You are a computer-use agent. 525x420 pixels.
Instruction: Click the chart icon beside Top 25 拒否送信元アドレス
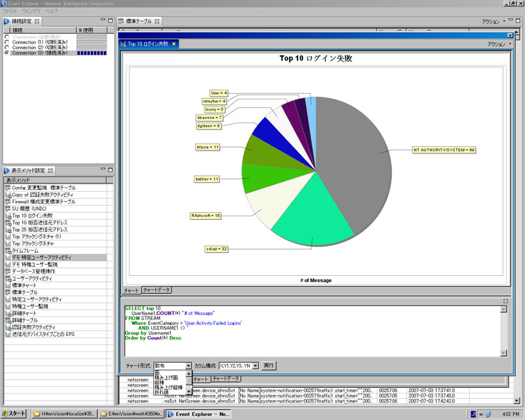point(8,230)
